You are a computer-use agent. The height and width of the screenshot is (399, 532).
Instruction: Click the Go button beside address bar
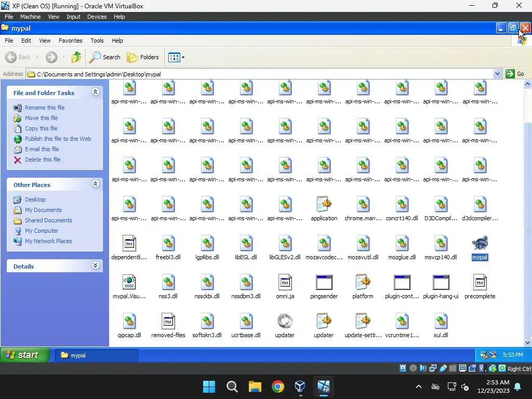515,74
